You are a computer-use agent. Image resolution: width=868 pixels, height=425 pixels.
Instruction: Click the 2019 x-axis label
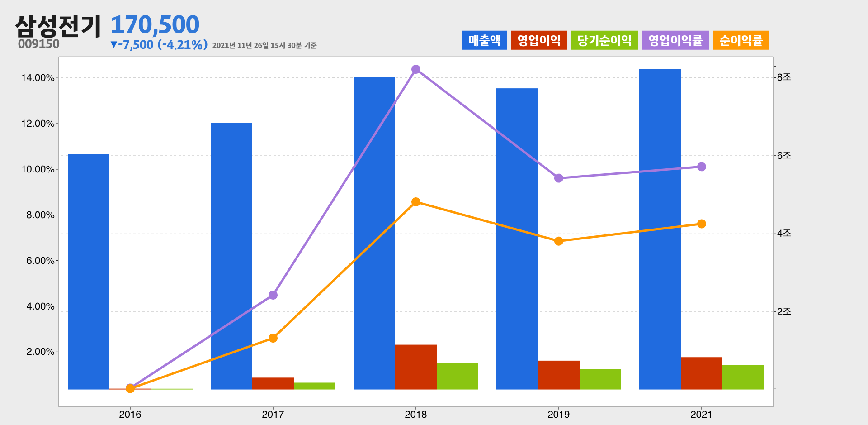click(559, 415)
